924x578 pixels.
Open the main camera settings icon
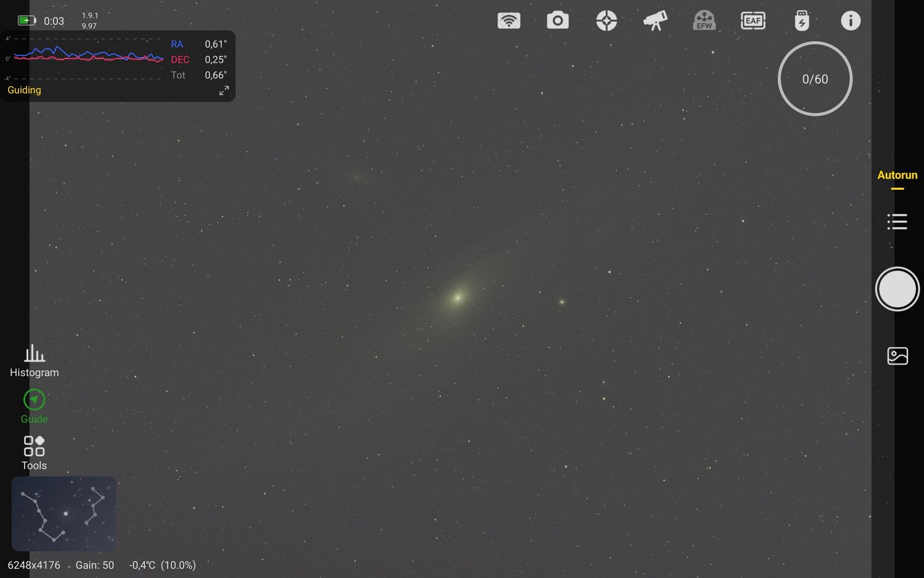click(557, 20)
